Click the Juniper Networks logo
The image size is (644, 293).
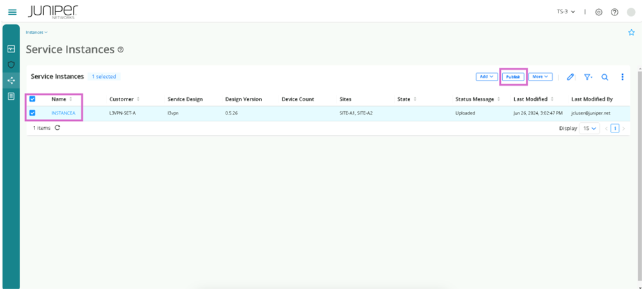pos(54,12)
